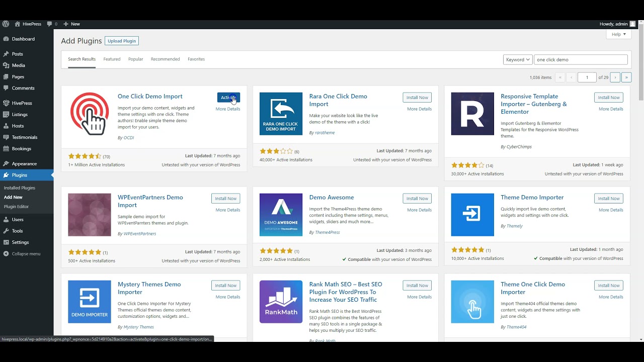
Task: Click the Theme Demo Importer plugin icon
Action: coord(472,215)
